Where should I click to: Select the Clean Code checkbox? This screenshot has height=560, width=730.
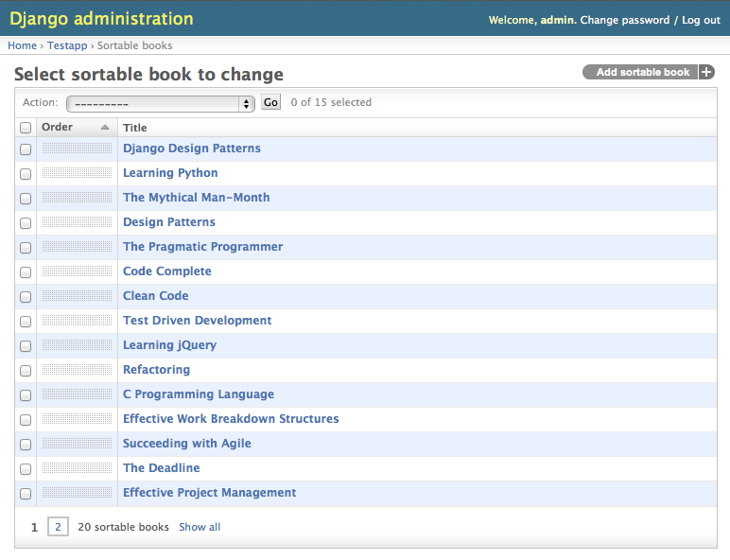point(26,297)
